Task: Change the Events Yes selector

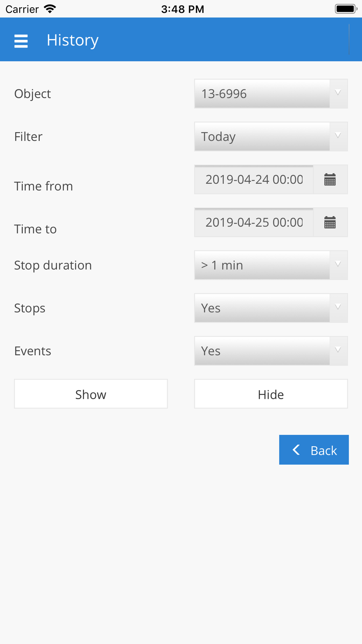Action: point(271,351)
